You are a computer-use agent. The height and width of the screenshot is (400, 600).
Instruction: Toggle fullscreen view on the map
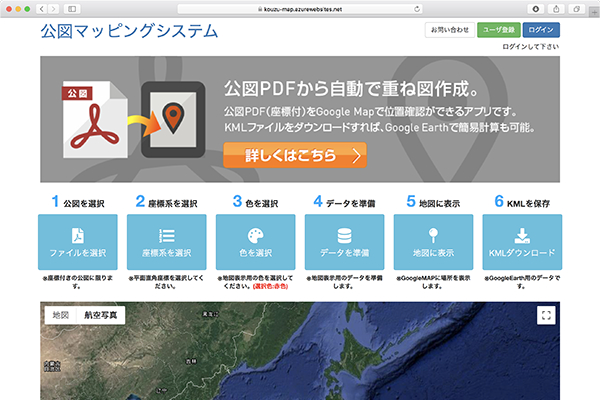[545, 315]
